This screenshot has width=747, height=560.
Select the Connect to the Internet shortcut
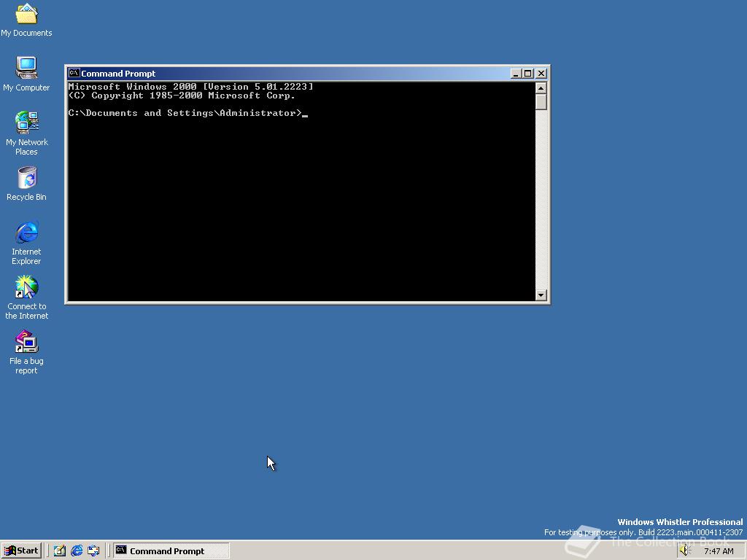[x=26, y=297]
